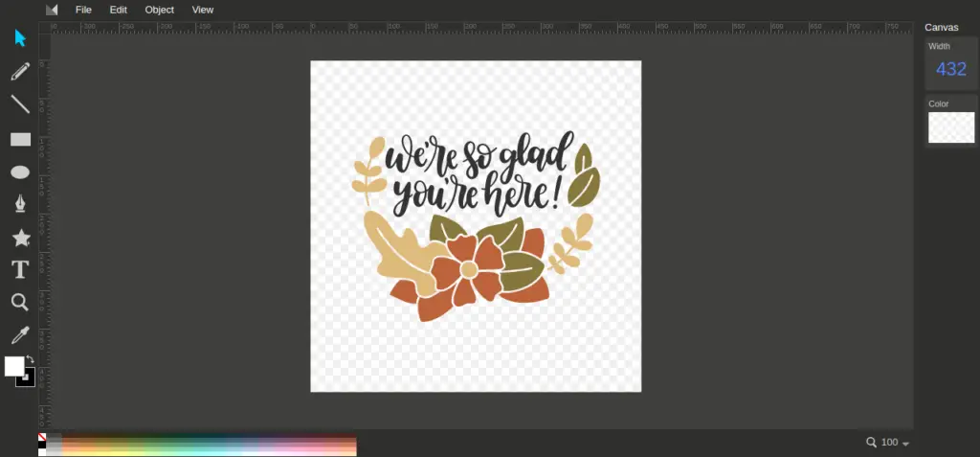Viewport: 980px width, 457px height.
Task: Activate the Zoom magnifier tool
Action: (x=20, y=302)
